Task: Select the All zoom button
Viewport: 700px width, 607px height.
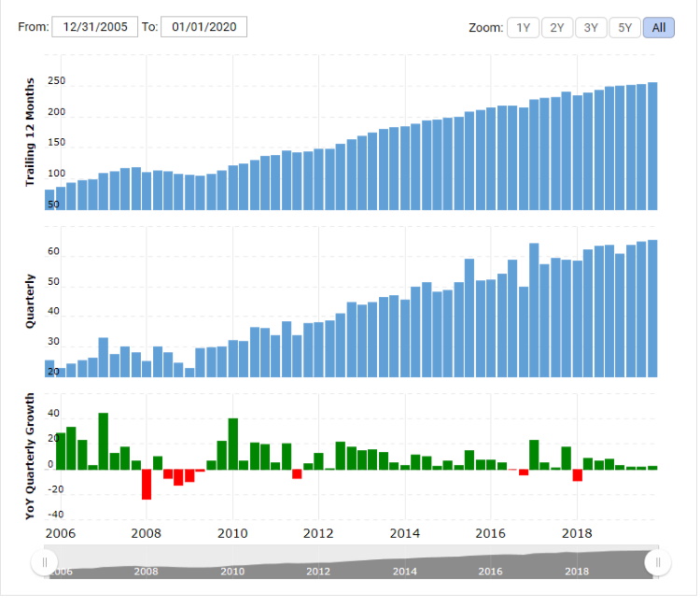Action: (x=659, y=28)
